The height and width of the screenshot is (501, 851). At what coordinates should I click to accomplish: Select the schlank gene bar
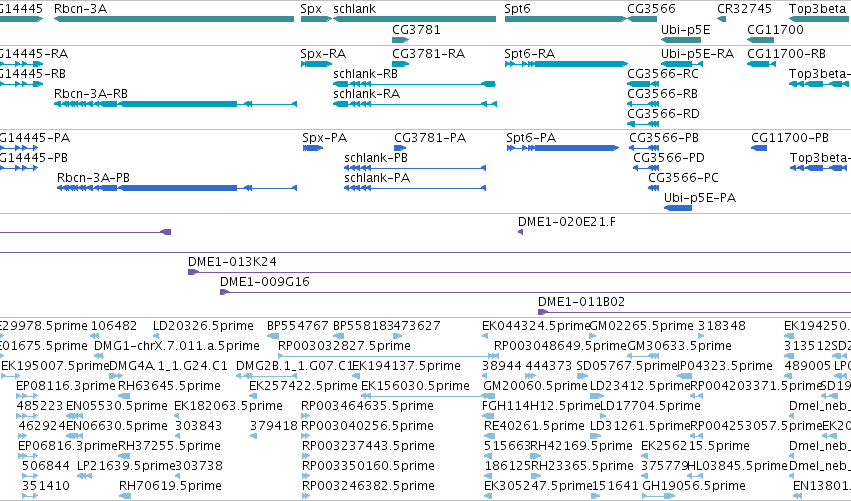[x=414, y=19]
